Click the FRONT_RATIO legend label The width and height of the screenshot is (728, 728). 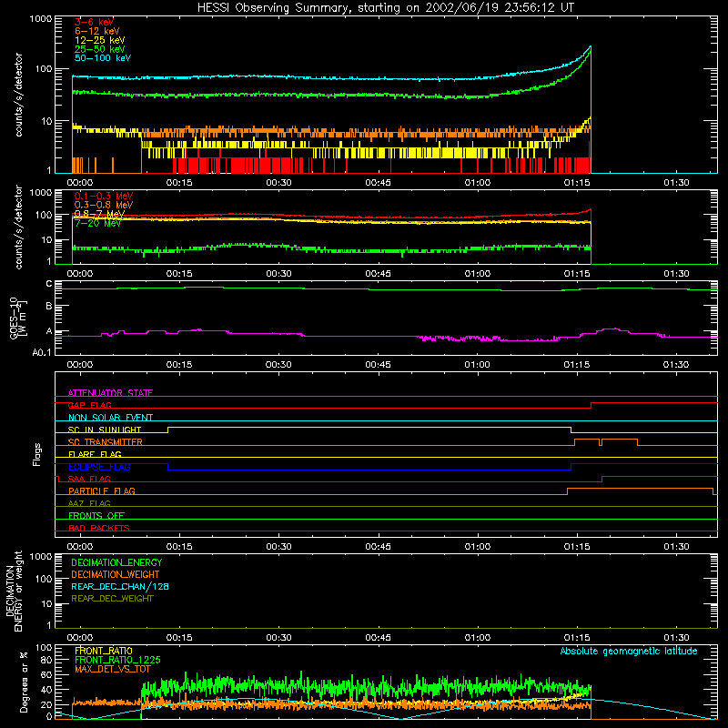coord(104,651)
